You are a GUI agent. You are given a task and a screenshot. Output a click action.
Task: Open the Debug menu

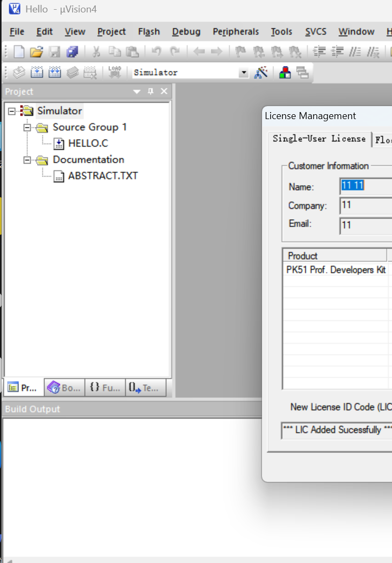pos(186,31)
